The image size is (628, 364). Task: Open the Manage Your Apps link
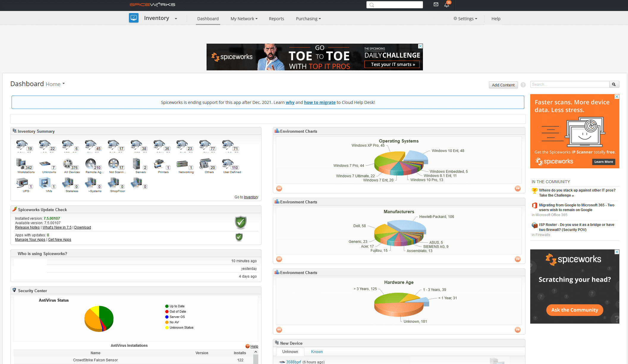coord(30,240)
